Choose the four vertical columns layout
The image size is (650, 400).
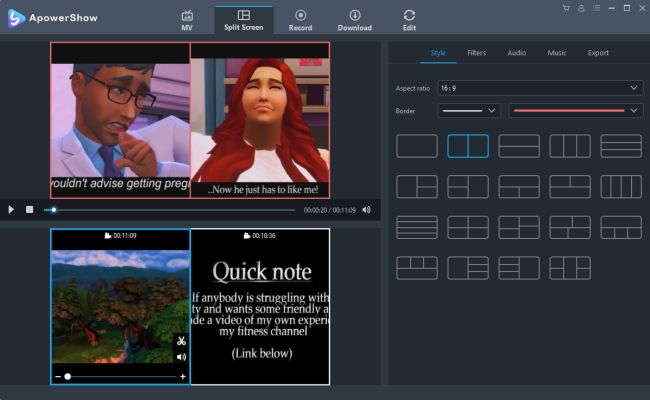(621, 187)
